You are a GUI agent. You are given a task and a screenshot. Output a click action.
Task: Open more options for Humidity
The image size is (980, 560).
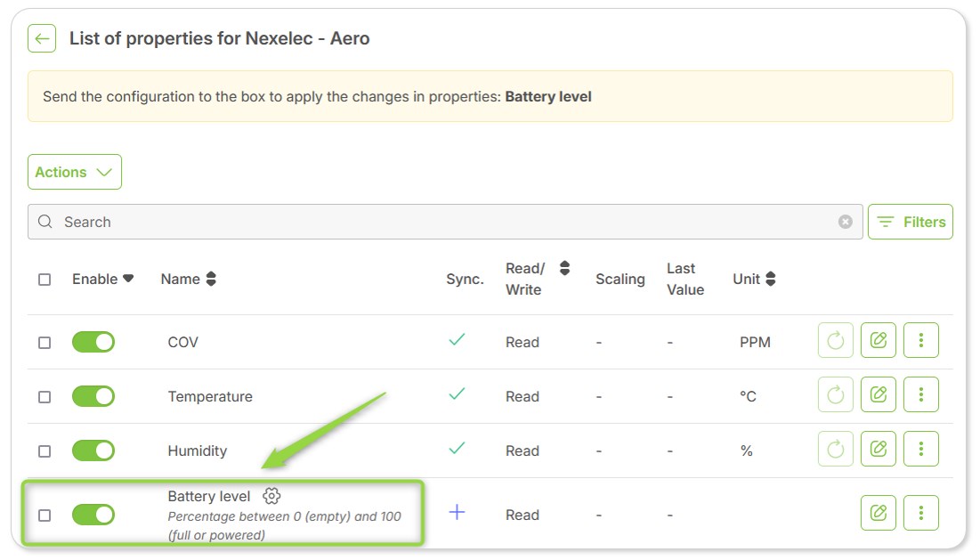[921, 449]
